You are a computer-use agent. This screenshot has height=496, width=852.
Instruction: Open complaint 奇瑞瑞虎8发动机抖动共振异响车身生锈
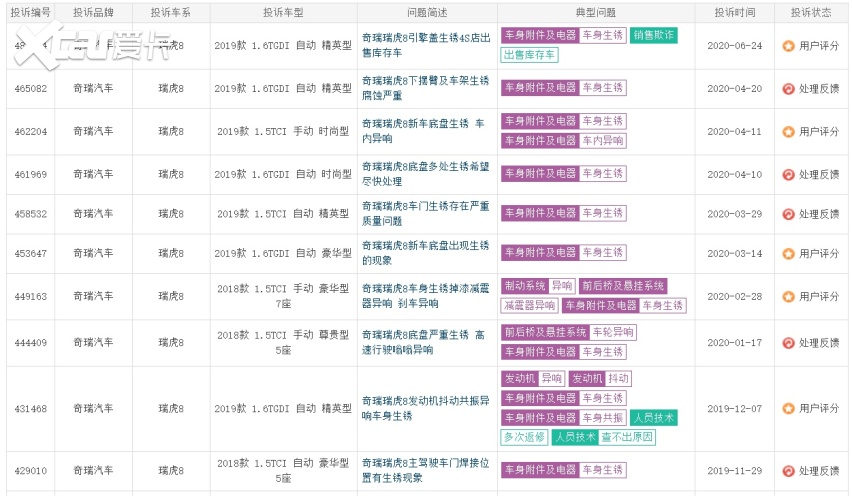(x=426, y=408)
